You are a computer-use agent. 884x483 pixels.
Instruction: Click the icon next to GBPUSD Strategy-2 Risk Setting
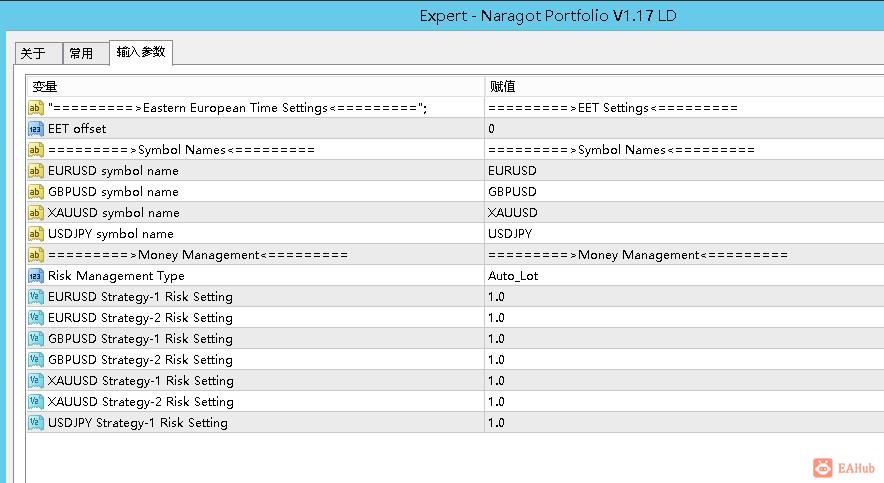[x=36, y=360]
